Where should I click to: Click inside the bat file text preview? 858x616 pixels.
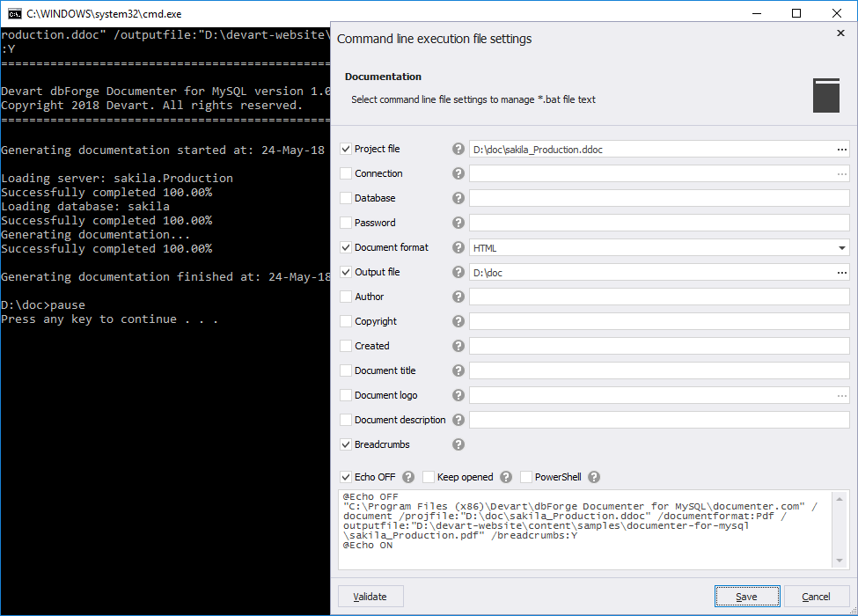pos(585,530)
